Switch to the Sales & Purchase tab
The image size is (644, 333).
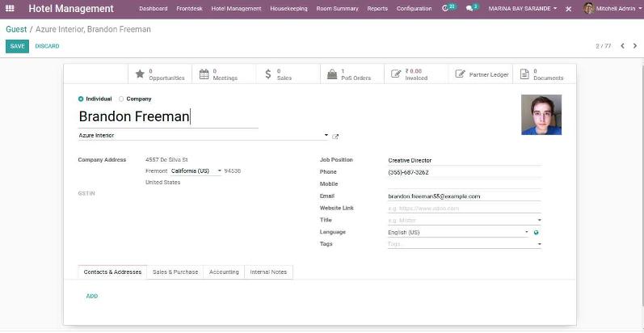[x=175, y=272]
